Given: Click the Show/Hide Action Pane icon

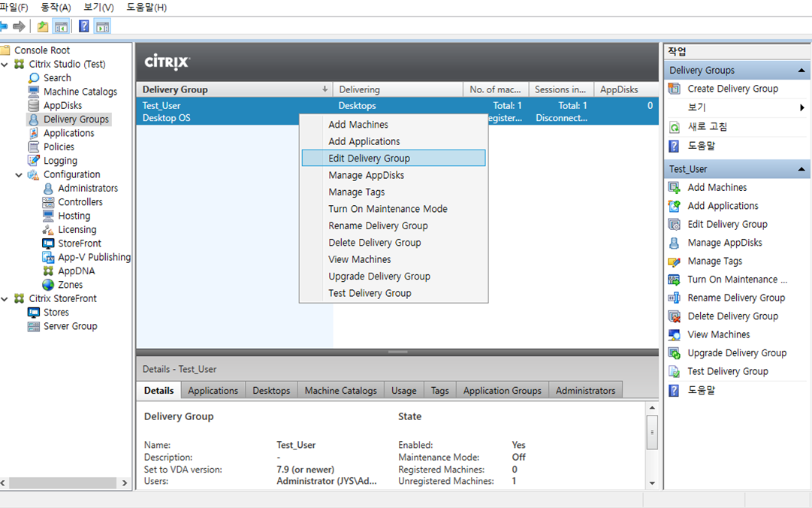Looking at the screenshot, I should [x=103, y=26].
